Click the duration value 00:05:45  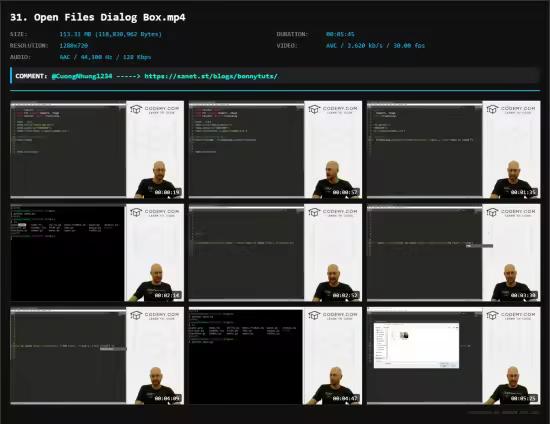coord(340,34)
